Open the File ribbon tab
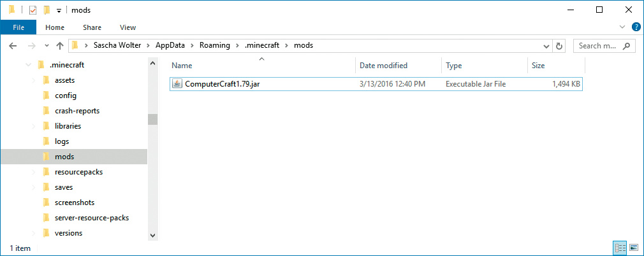 click(18, 27)
